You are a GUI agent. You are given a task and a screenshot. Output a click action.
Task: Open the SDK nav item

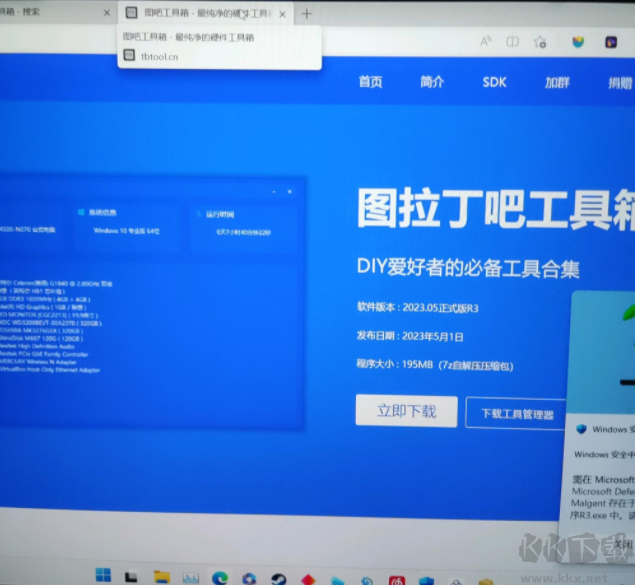click(494, 83)
